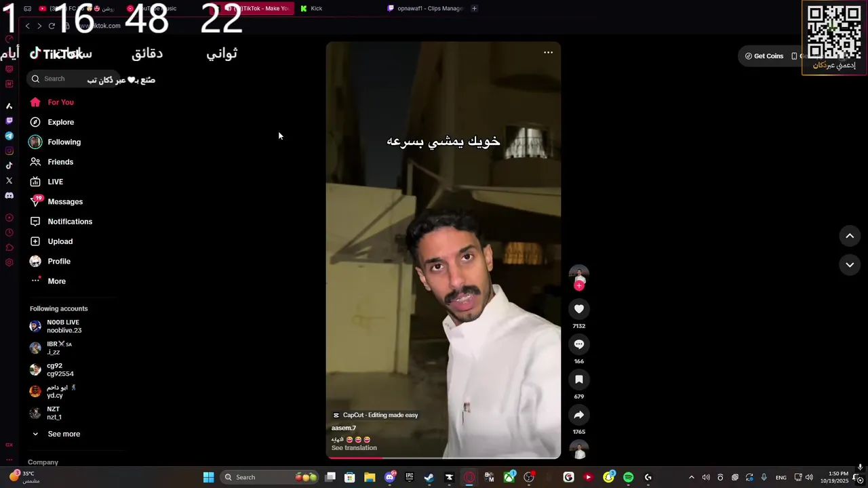
Task: Click the Upload plus icon
Action: [x=35, y=241]
